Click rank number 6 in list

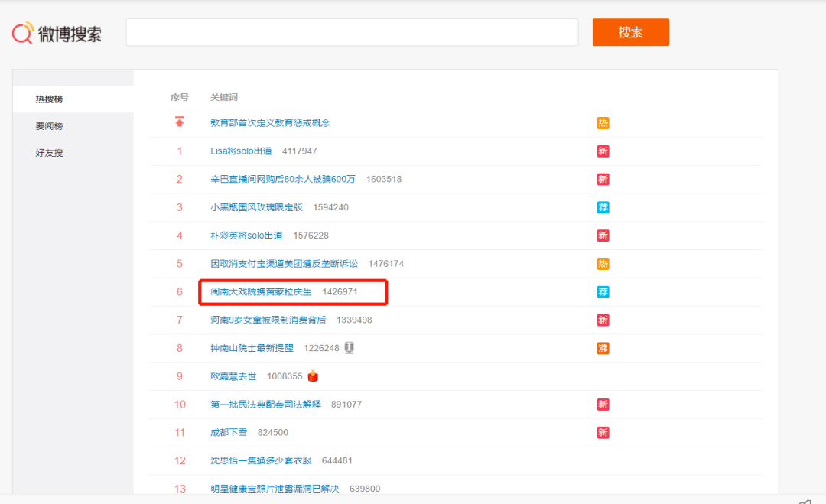point(180,291)
